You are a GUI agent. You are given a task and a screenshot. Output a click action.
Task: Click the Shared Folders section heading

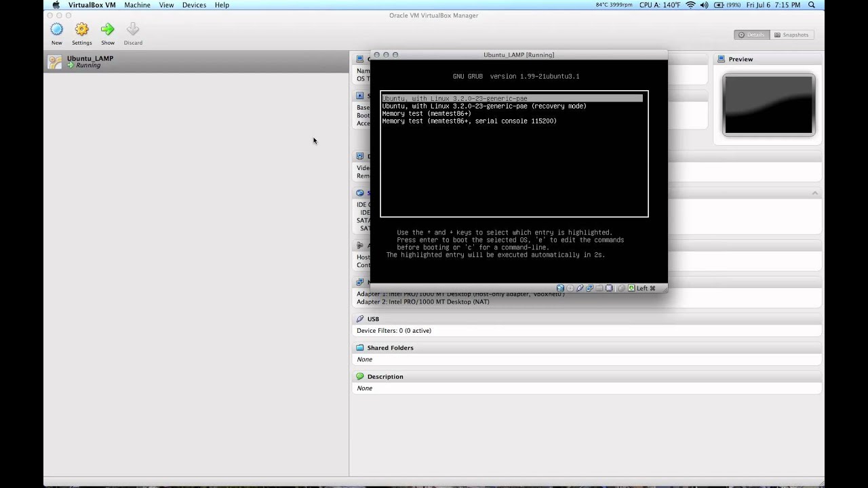click(390, 348)
